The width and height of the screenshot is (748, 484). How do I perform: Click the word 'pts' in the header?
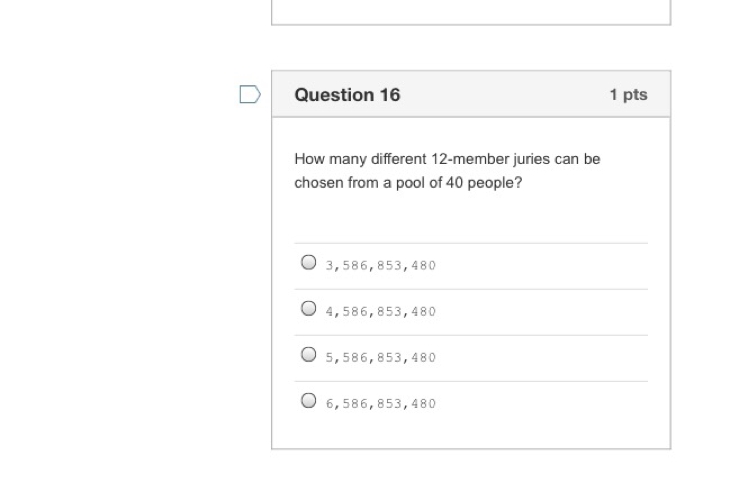635,95
